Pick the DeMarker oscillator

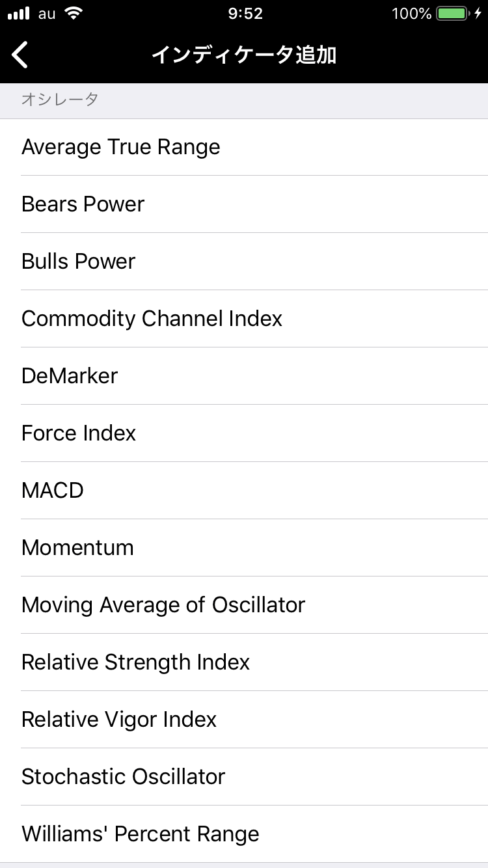coord(70,376)
